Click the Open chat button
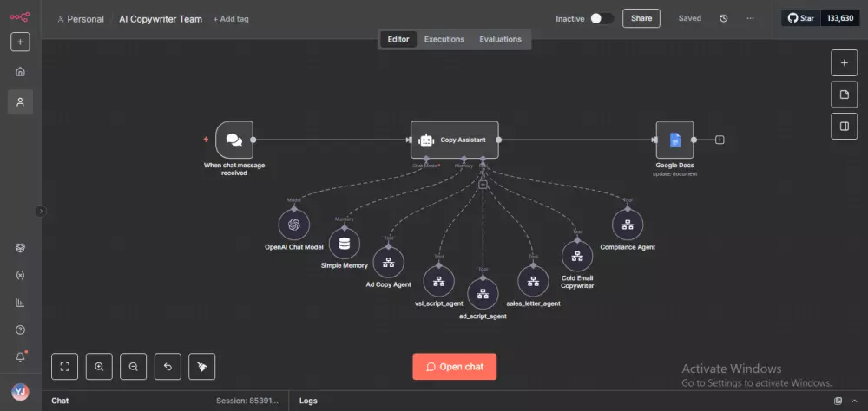868x411 pixels. pyautogui.click(x=455, y=367)
